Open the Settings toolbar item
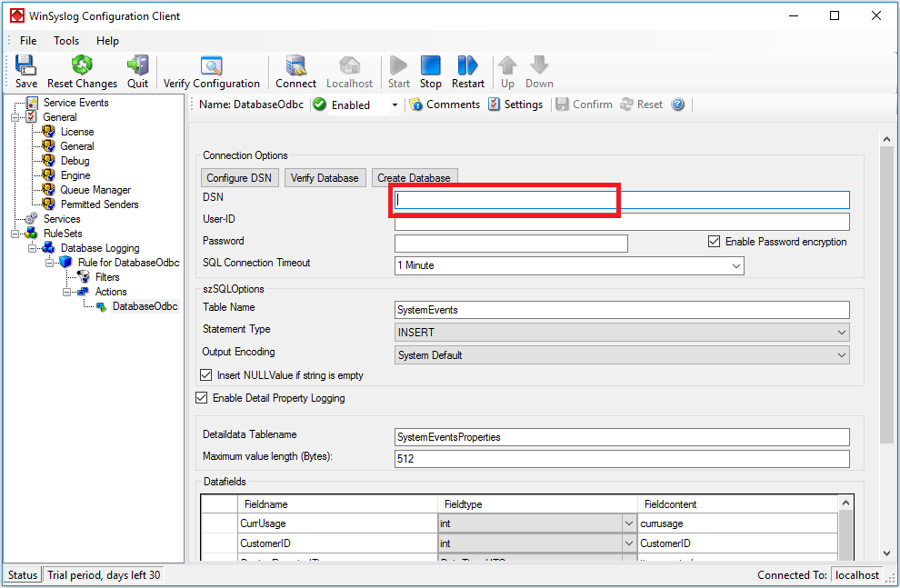Screen dimensions: 900x588 (515, 105)
